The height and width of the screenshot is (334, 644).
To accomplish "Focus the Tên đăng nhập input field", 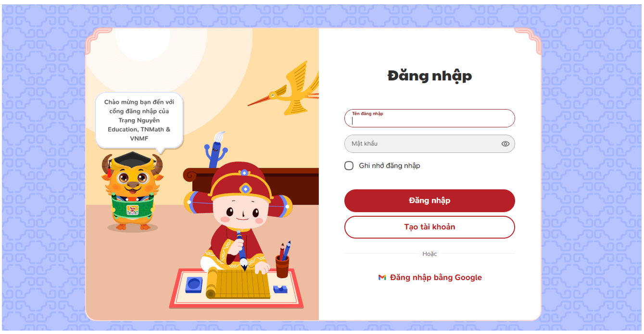I will [429, 118].
